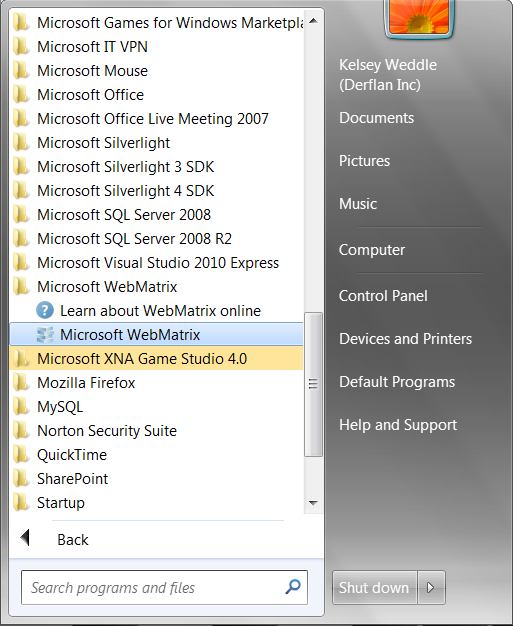This screenshot has height=626, width=513.
Task: Select the Microsoft Mouse text
Action: [x=93, y=71]
